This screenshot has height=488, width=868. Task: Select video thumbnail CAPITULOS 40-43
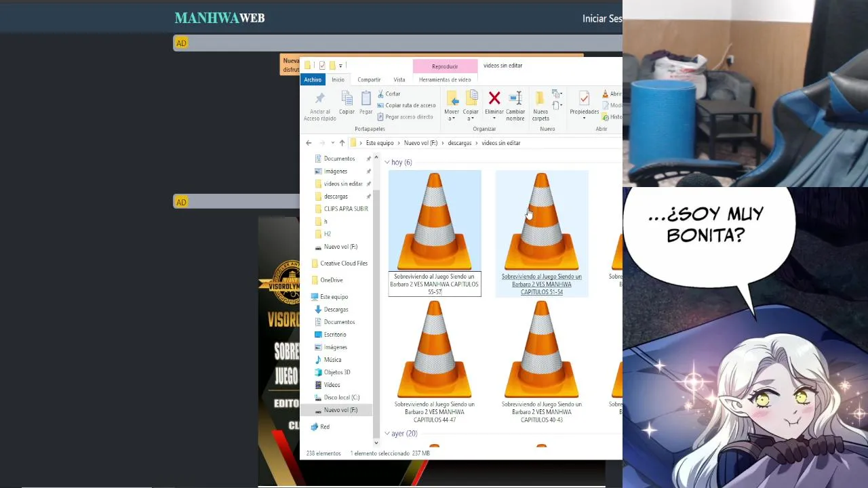point(542,362)
